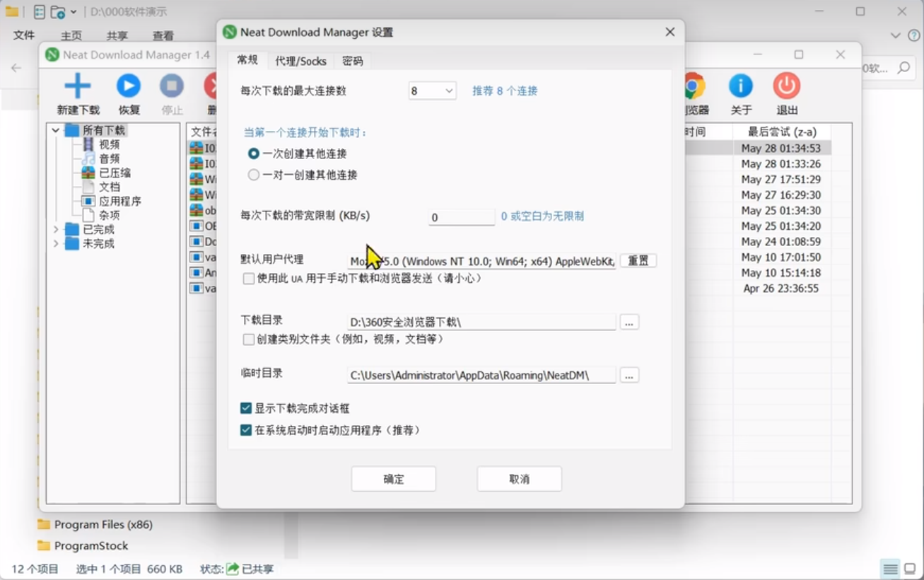Switch to the 代理/Socks tab
This screenshot has height=580, width=924.
(301, 61)
